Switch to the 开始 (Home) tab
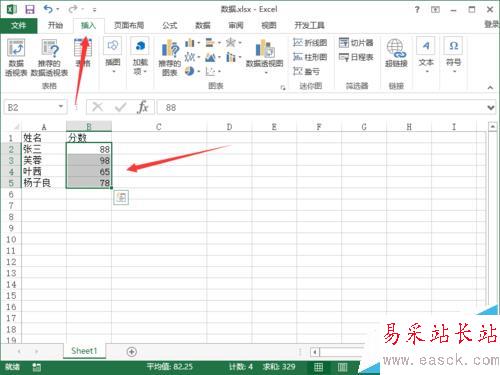 coord(55,25)
